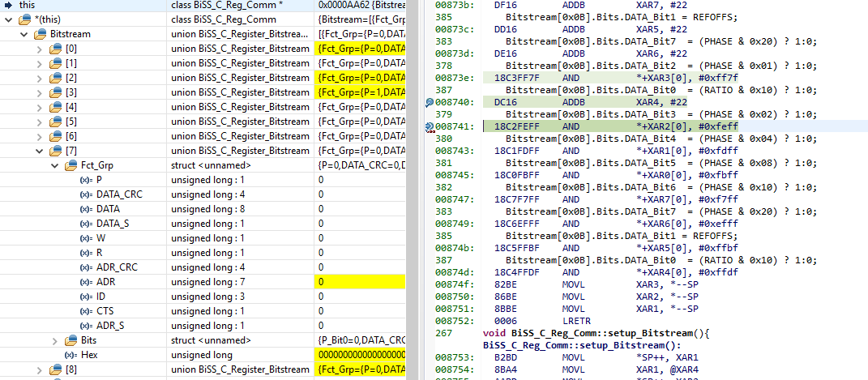868x380 pixels.
Task: Click the variable icon beside ADR
Action: coord(86,282)
